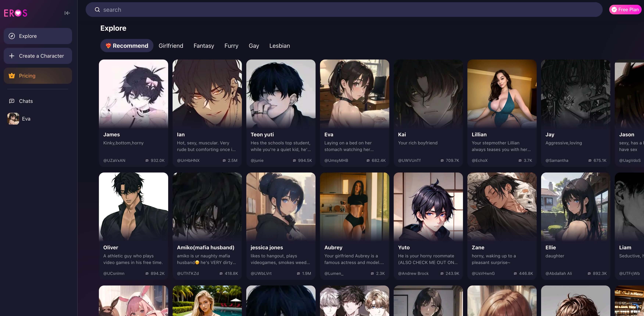Image resolution: width=644 pixels, height=316 pixels.
Task: Click the heart icon on Recommend tab
Action: coord(108,46)
